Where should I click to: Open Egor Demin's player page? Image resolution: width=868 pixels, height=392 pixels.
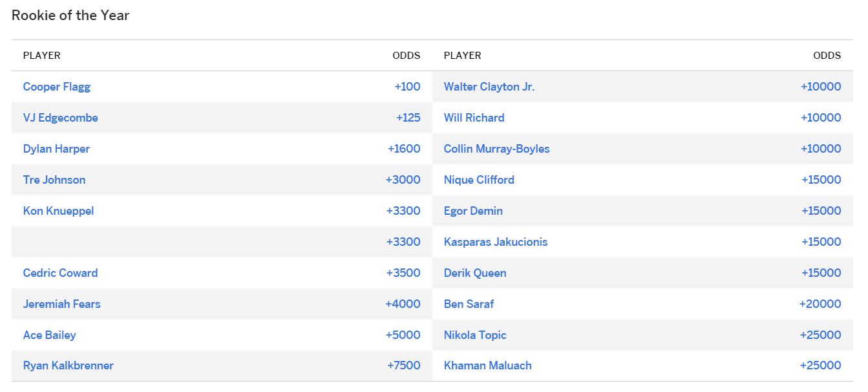coord(473,211)
